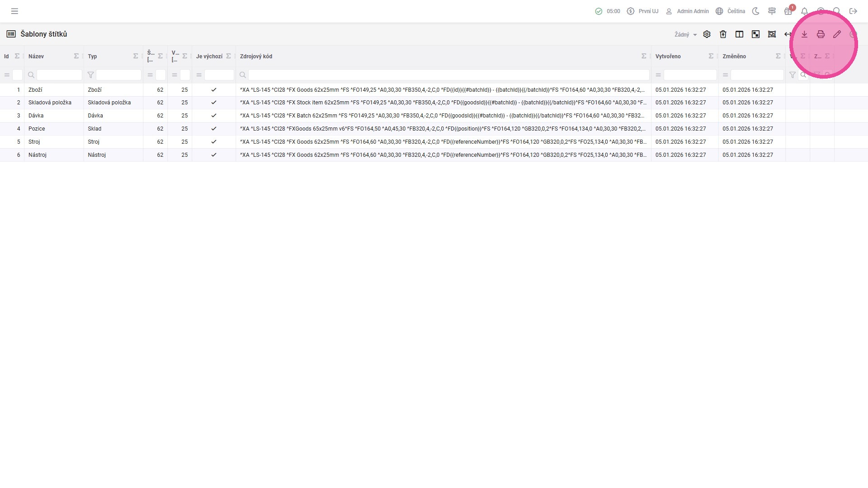The width and height of the screenshot is (868, 488).
Task: Open the Admin Admin user menu
Action: (687, 11)
